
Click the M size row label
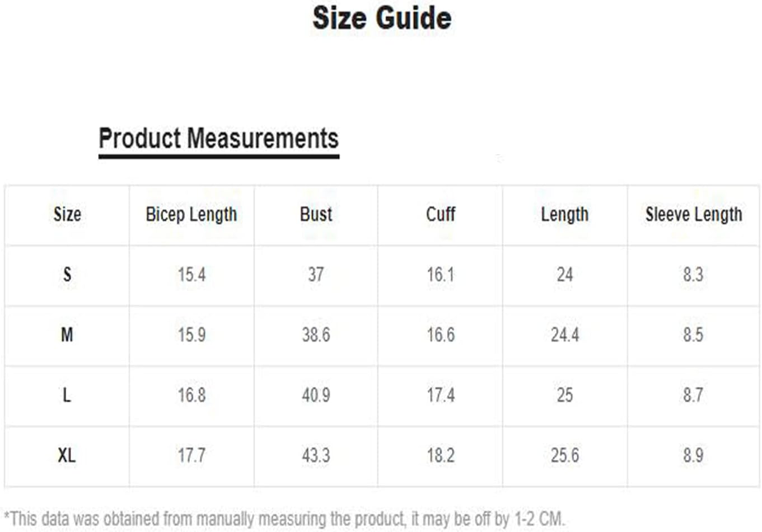coord(67,335)
